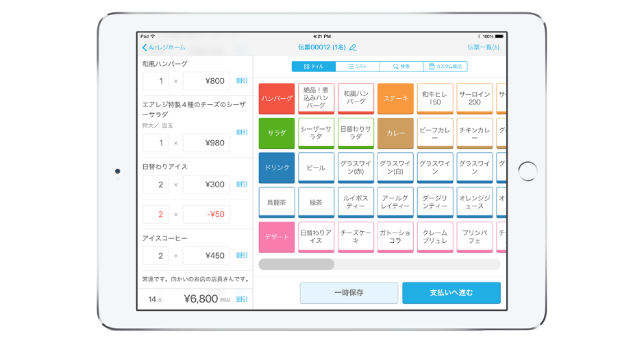Edit quantity for アイスコーヒー
This screenshot has height=343, width=644.
pyautogui.click(x=156, y=256)
